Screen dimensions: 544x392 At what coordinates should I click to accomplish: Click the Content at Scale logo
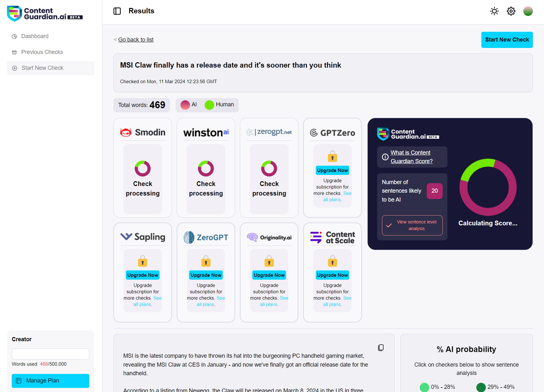(332, 237)
